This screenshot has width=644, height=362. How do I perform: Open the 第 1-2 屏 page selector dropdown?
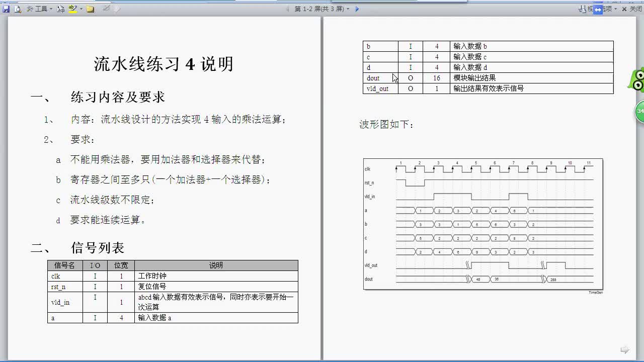point(321,9)
